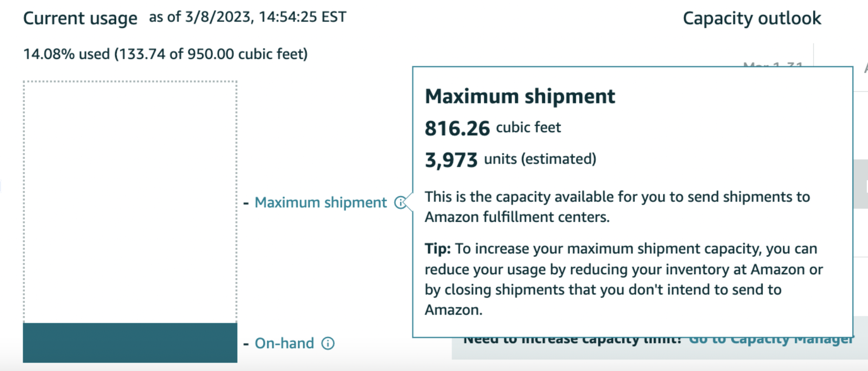This screenshot has height=371, width=868.
Task: Open the Maximum shipment label link
Action: tap(321, 203)
